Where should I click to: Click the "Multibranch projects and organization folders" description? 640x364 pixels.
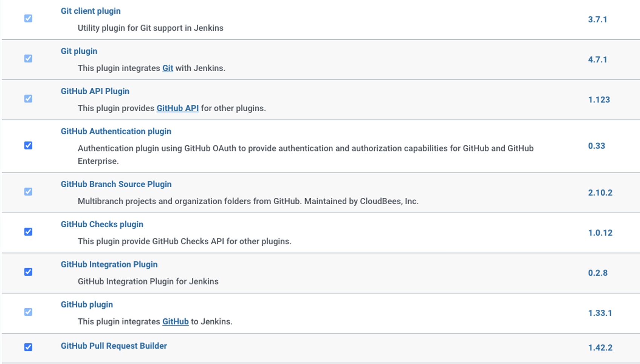point(248,201)
